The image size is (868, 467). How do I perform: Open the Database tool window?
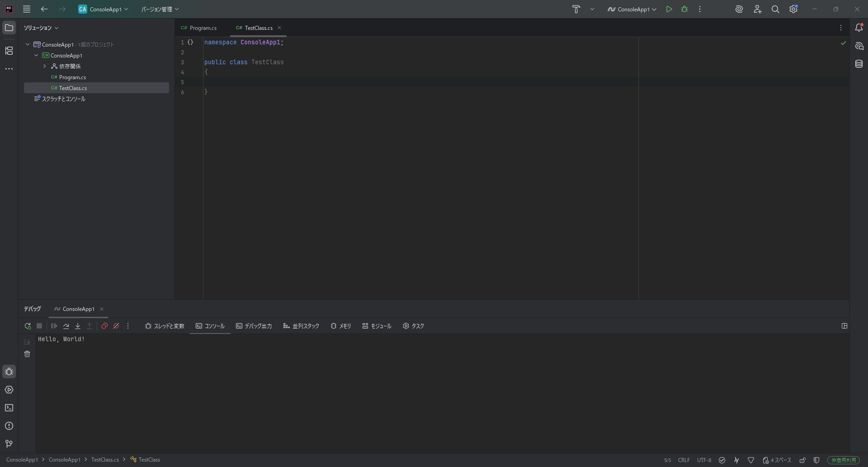pyautogui.click(x=859, y=64)
